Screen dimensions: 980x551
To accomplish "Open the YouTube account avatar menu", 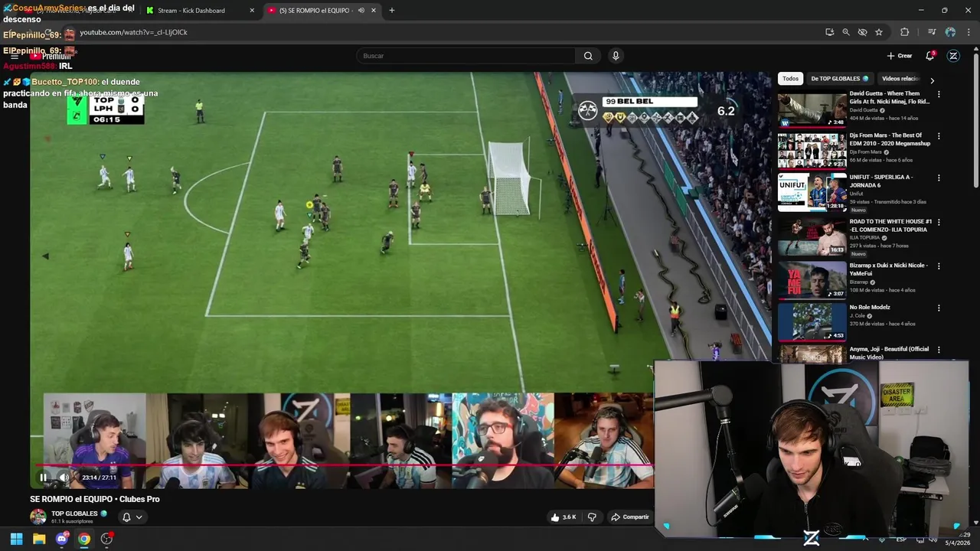I will [x=953, y=56].
